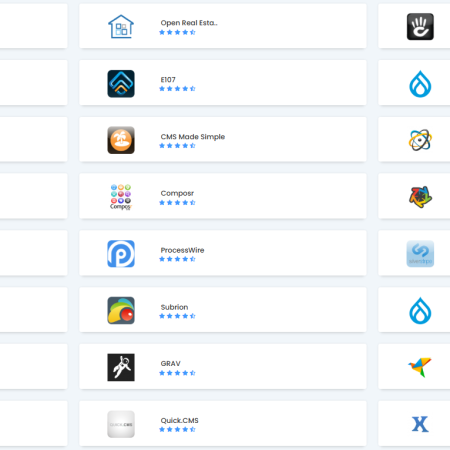Open the ProcessWire title link
Screen dimensions: 450x450
pos(182,250)
